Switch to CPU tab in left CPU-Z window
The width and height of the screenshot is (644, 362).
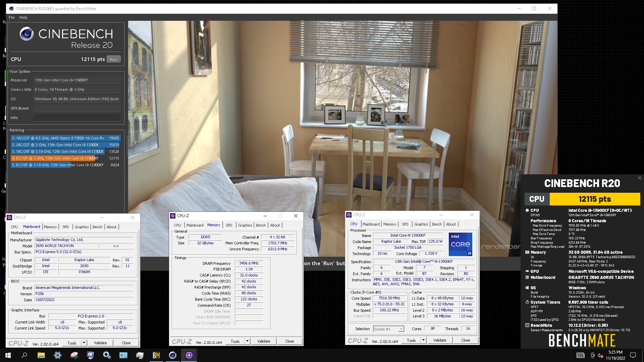click(14, 227)
